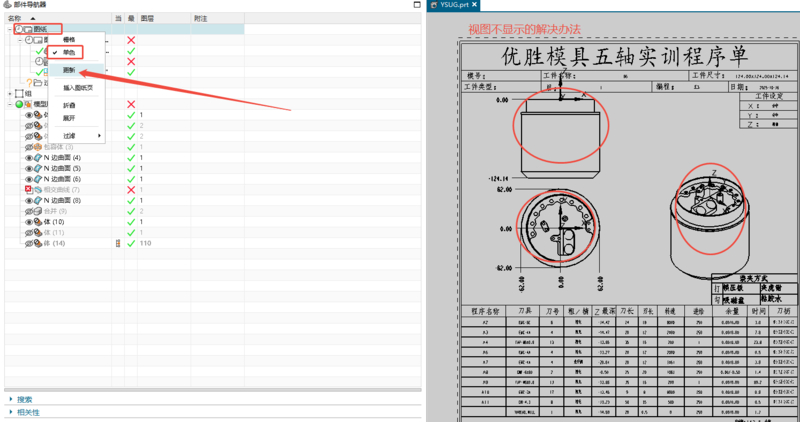Collapse the model history tree node
Screen dimensions: 800x422
[10, 104]
